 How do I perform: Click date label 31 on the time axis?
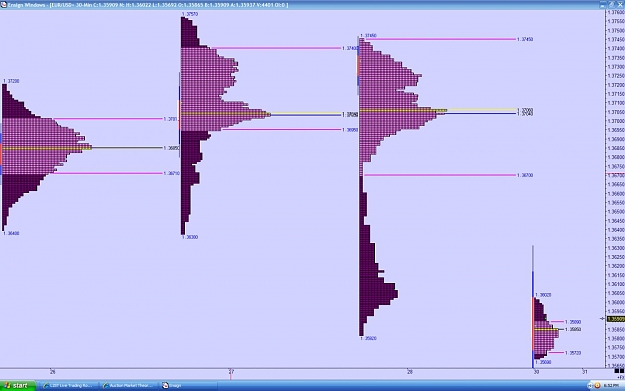pyautogui.click(x=584, y=371)
